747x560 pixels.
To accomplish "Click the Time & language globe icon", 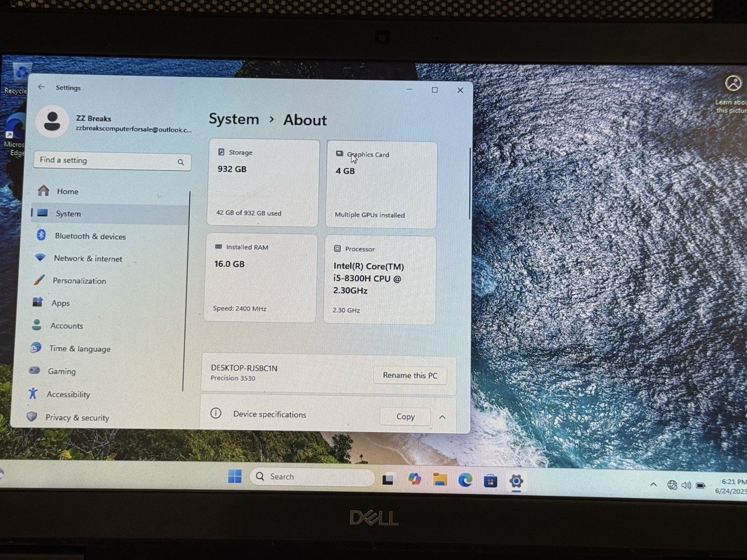I will click(35, 348).
